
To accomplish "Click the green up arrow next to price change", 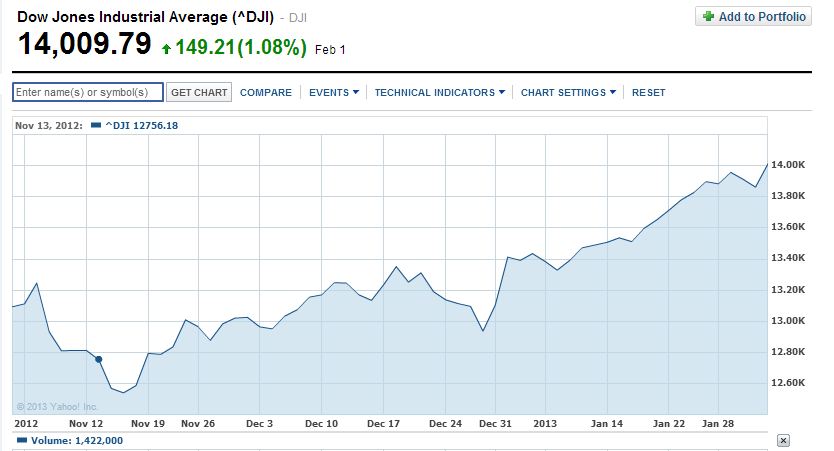I will point(166,48).
